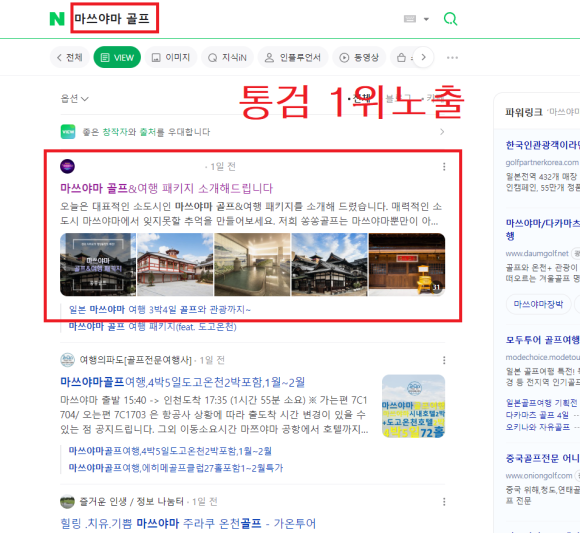
Task: Show more tabs with right arrow
Action: coord(424,57)
